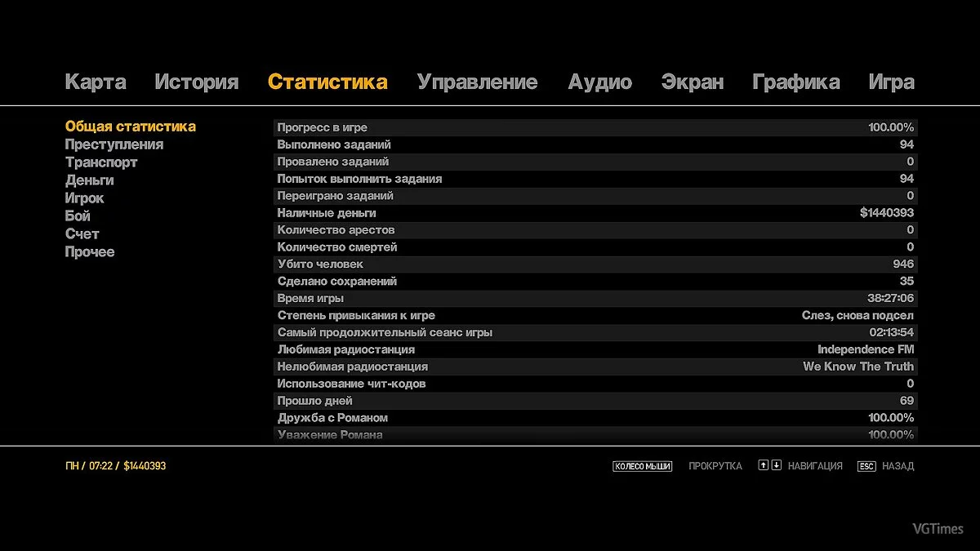View Транспорт statistics section
This screenshot has width=980, height=551.
[x=101, y=162]
